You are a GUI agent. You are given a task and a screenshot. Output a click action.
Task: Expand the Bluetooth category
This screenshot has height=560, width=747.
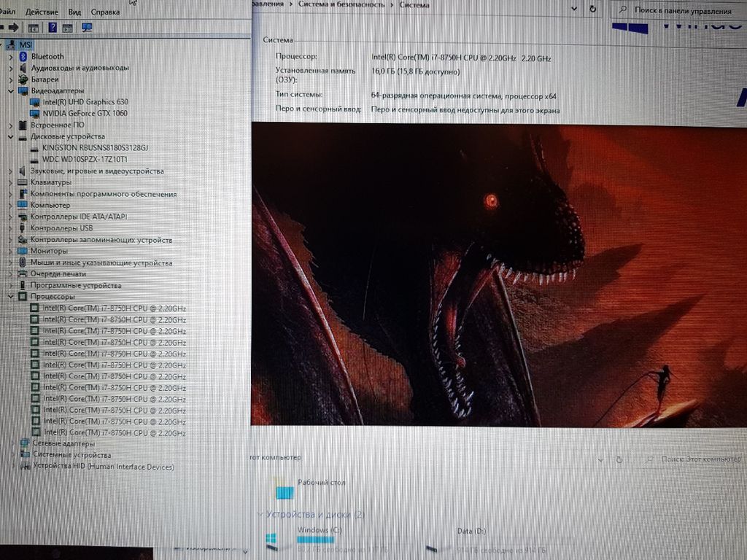pyautogui.click(x=11, y=57)
